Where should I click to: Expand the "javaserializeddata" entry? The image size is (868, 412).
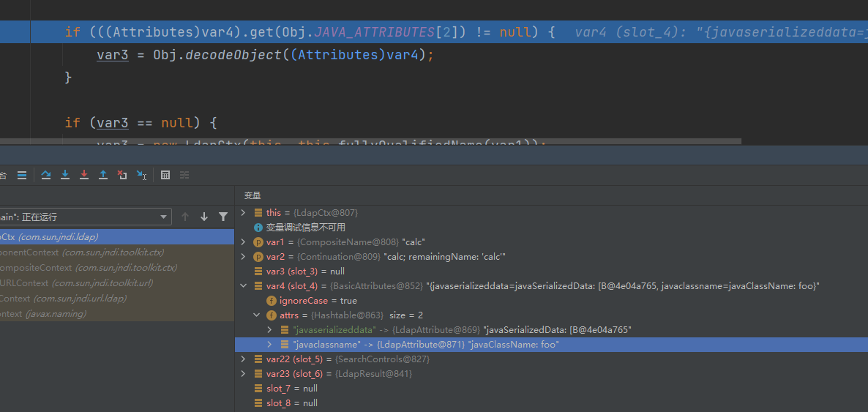pos(269,330)
